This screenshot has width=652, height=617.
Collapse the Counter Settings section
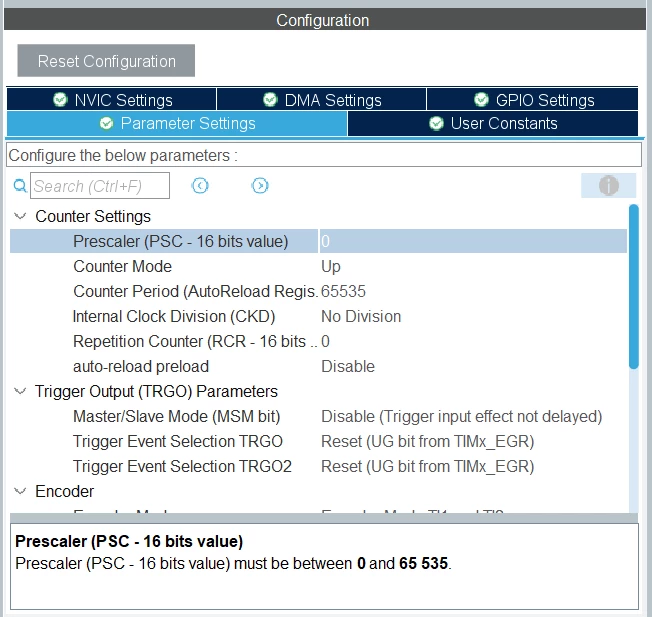pyautogui.click(x=20, y=216)
